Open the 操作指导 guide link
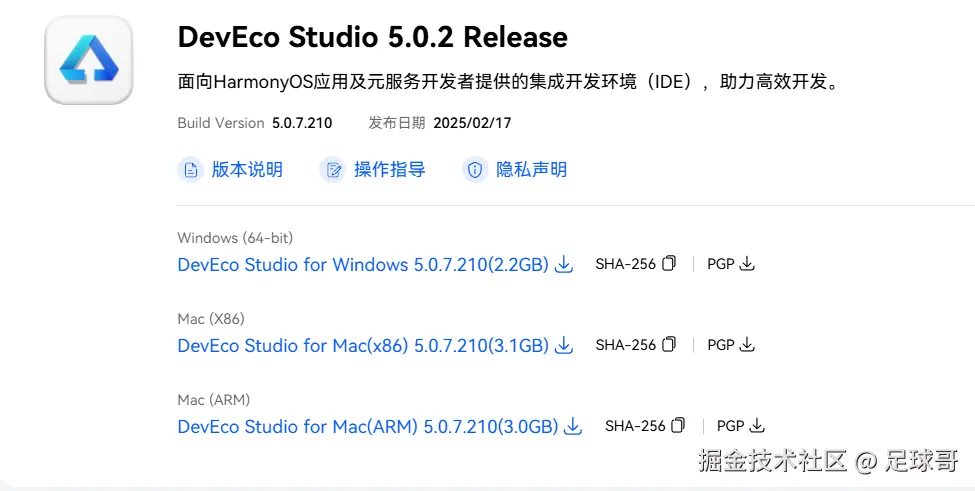Viewport: 975px width, 491px height. point(389,170)
